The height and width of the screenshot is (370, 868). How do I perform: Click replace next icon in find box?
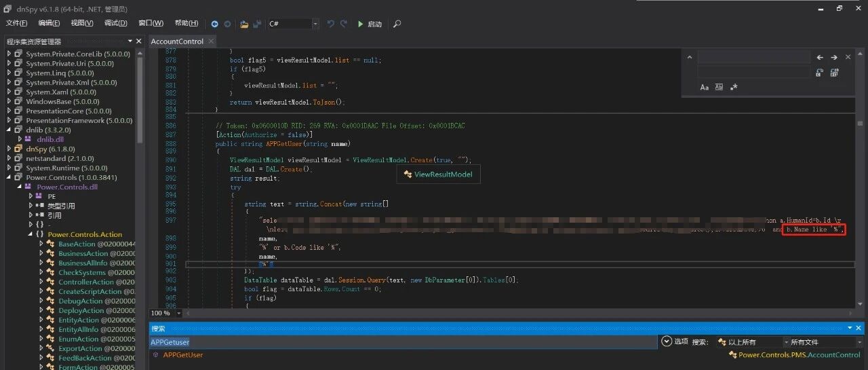pos(820,73)
